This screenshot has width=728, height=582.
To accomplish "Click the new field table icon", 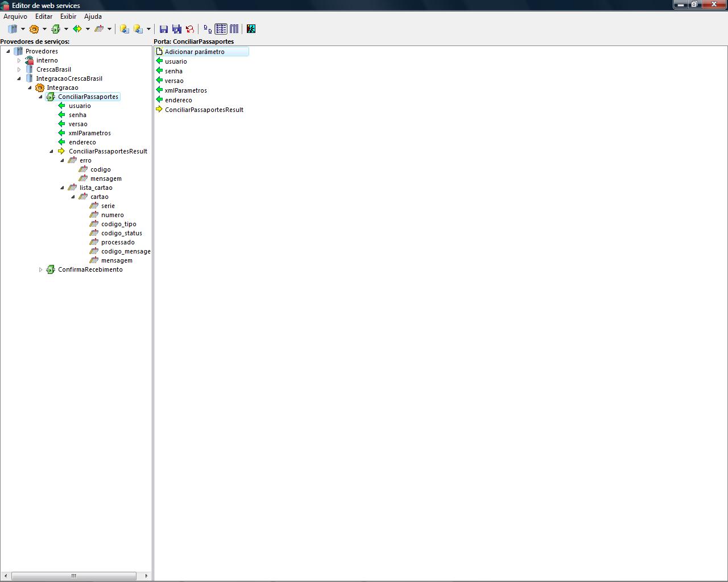I will tap(99, 29).
